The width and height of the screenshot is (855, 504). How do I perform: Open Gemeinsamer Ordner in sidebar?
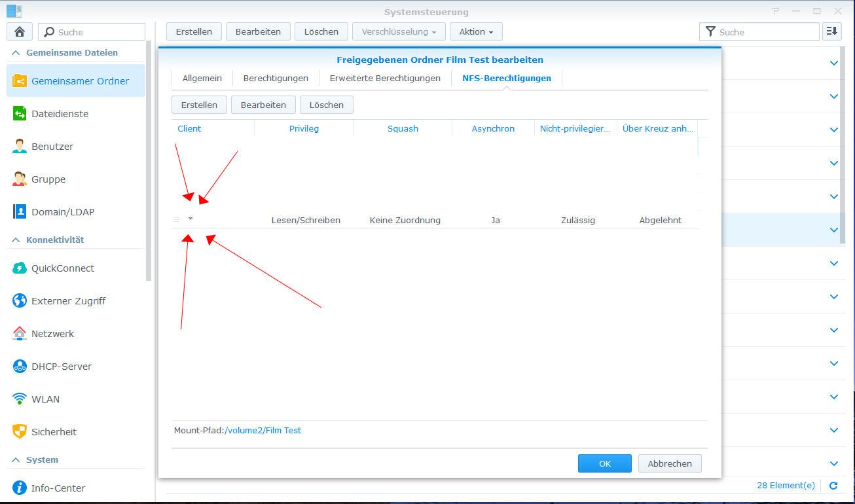tap(76, 81)
